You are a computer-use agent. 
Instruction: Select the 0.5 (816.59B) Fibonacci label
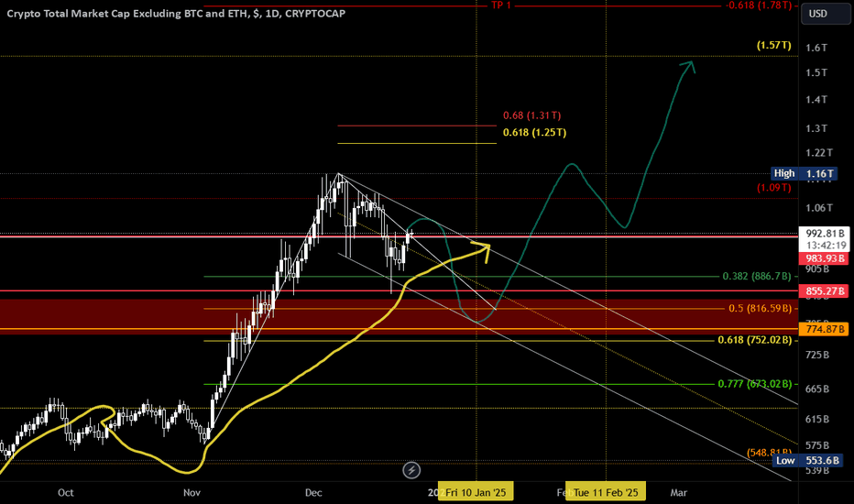pyautogui.click(x=760, y=309)
